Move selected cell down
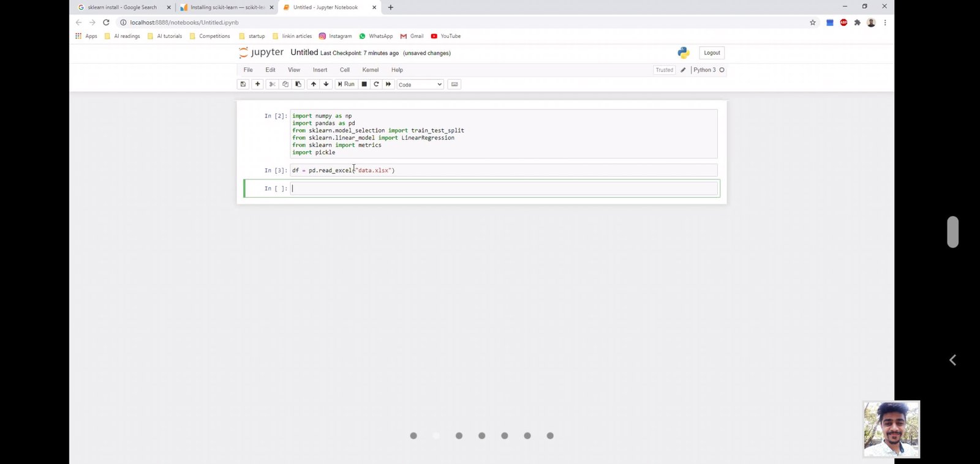The height and width of the screenshot is (464, 980). click(326, 84)
